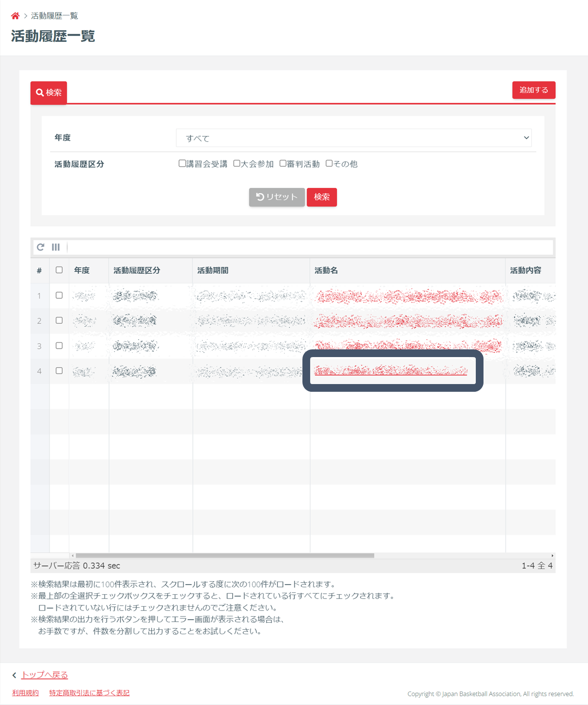
Task: Open the 検索 tab with magnifier icon
Action: pos(49,93)
